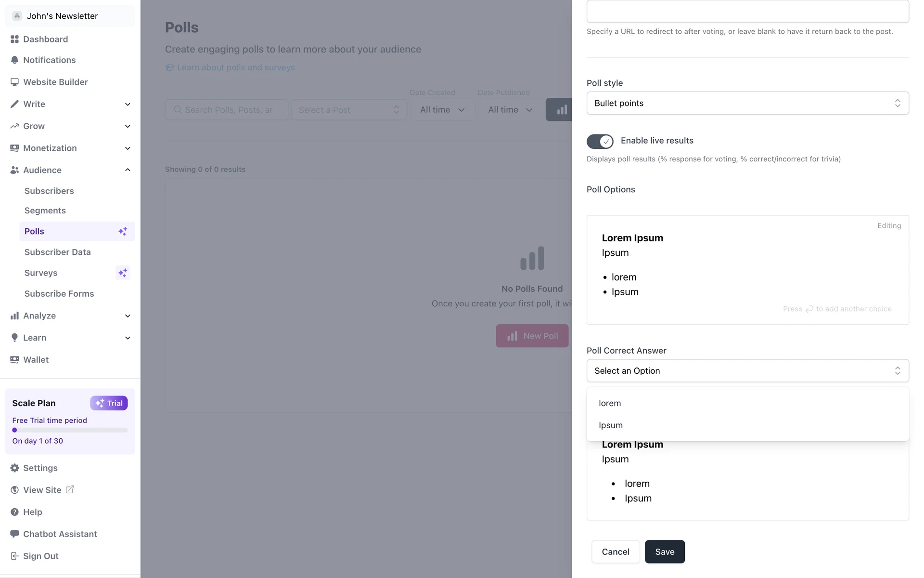This screenshot has width=924, height=578.
Task: Click the Sign Out icon
Action: 14,556
